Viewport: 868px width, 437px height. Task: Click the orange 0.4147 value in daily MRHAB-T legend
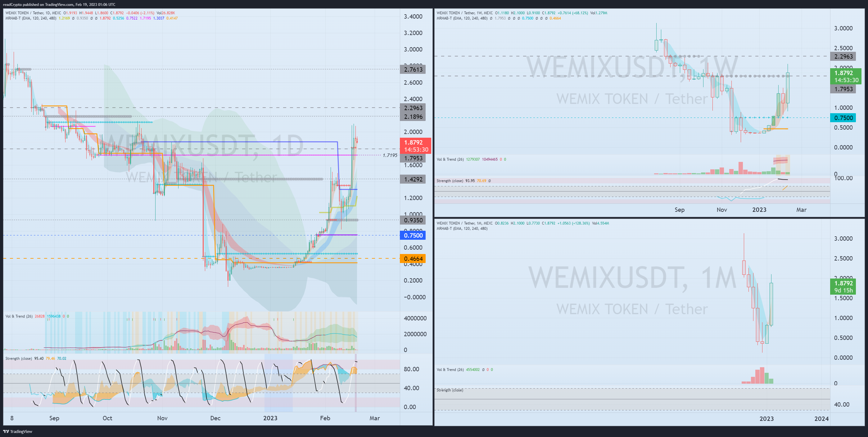(x=172, y=18)
